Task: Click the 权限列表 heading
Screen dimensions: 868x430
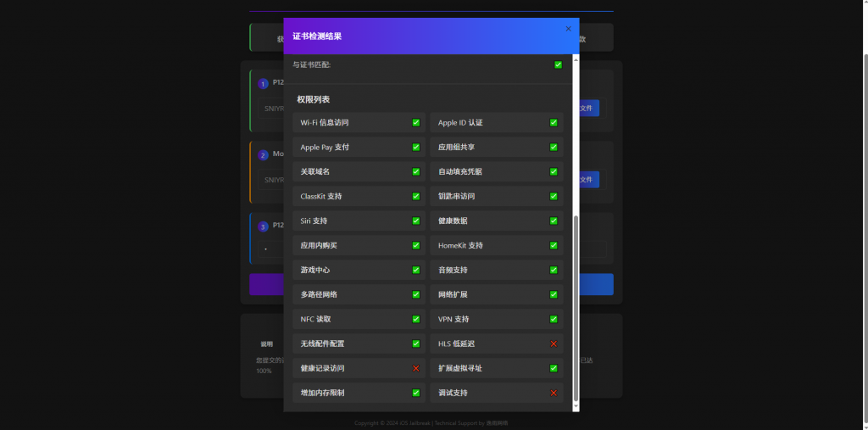Action: [314, 100]
